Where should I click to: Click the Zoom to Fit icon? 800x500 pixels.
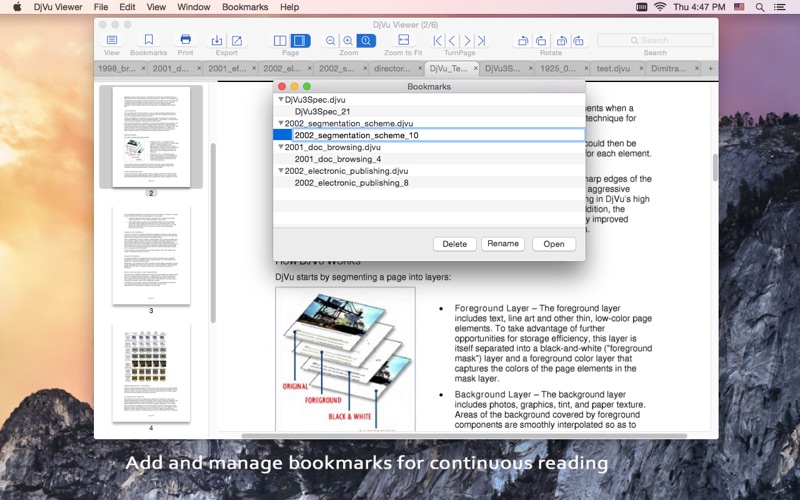[402, 41]
